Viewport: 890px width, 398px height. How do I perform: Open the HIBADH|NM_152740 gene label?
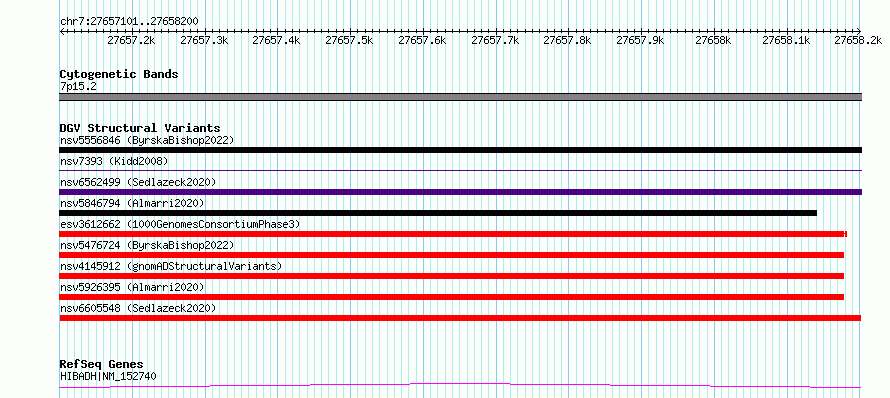(108, 376)
